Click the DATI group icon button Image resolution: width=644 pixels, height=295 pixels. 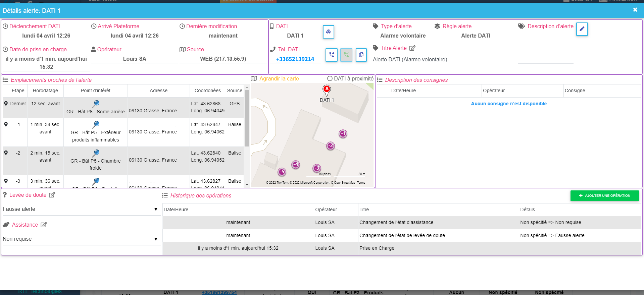(x=329, y=32)
